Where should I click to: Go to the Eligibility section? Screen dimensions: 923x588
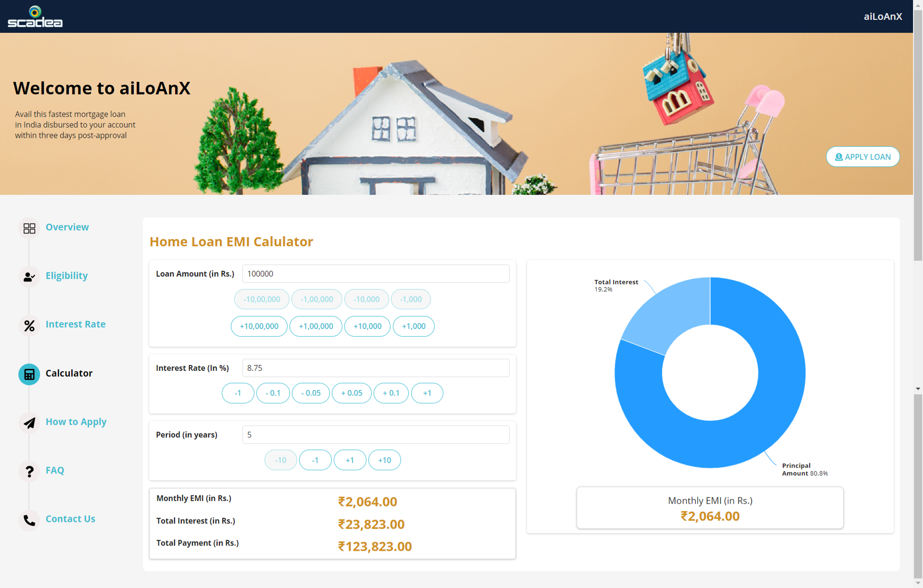(67, 275)
